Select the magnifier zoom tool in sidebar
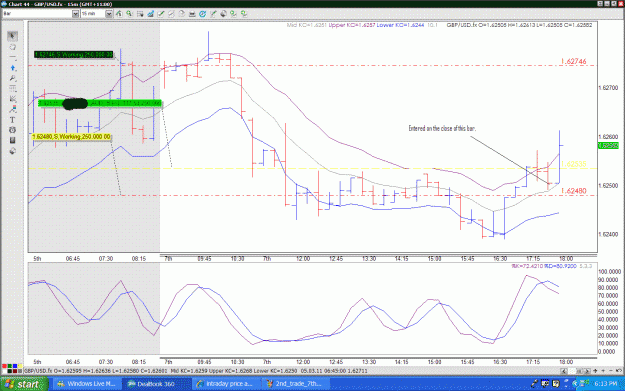This screenshot has width=625, height=391. (x=12, y=78)
